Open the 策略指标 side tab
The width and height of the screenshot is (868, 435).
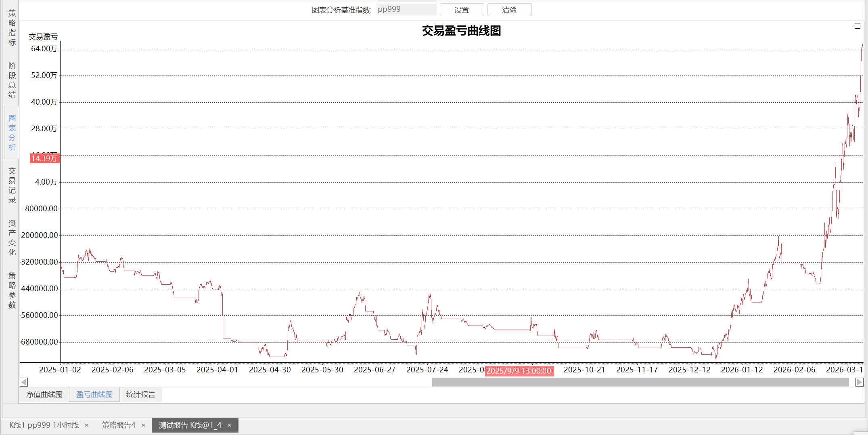coord(12,27)
